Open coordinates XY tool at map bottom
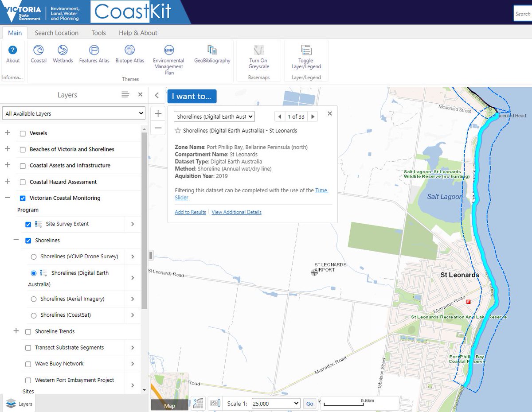Image resolution: width=532 pixels, height=412 pixels. click(198, 403)
